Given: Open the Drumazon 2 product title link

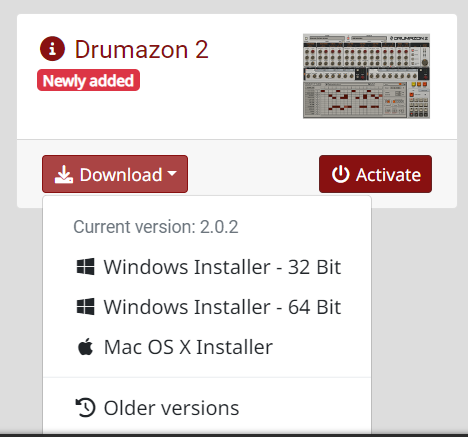Looking at the screenshot, I should (141, 49).
